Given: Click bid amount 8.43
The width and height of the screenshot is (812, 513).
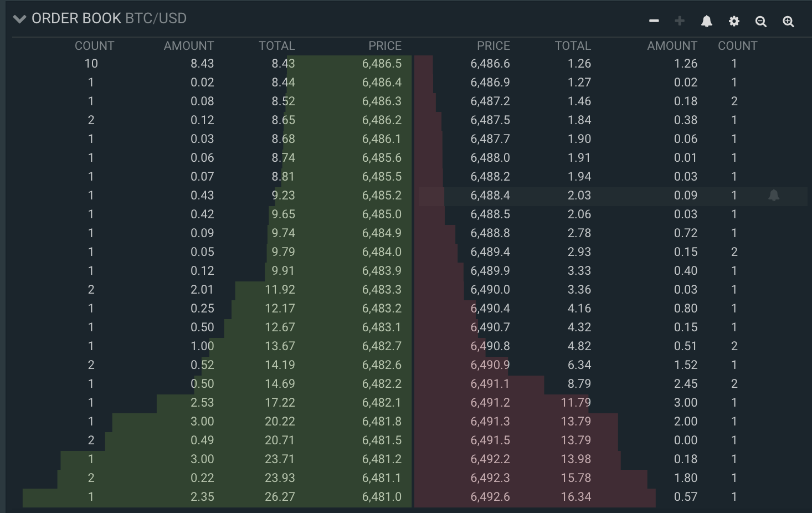Looking at the screenshot, I should pos(202,64).
